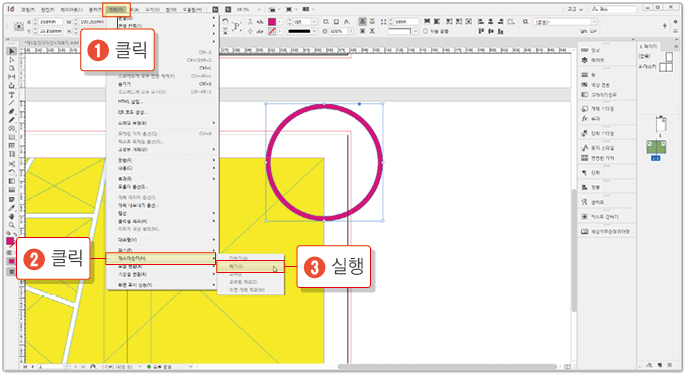Screen dimensions: 685x375
Task: Open the Object Styles panel icon
Action: pyautogui.click(x=585, y=108)
